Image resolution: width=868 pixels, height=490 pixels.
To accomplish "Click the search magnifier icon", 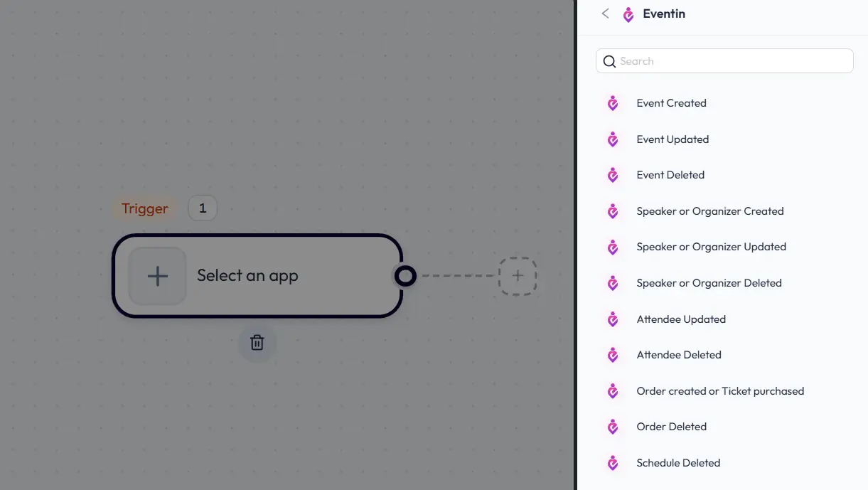I will click(609, 61).
